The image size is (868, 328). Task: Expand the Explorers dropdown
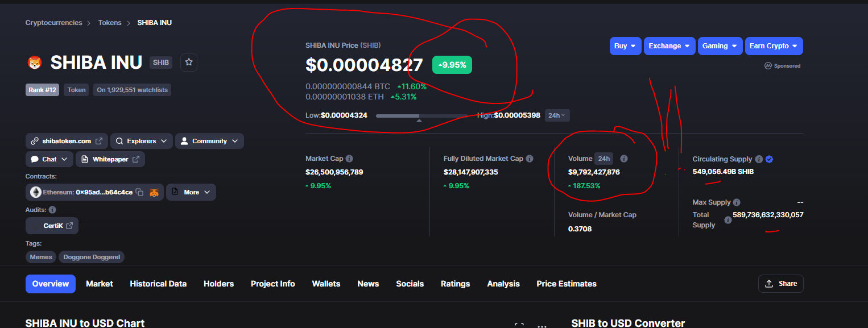point(142,141)
